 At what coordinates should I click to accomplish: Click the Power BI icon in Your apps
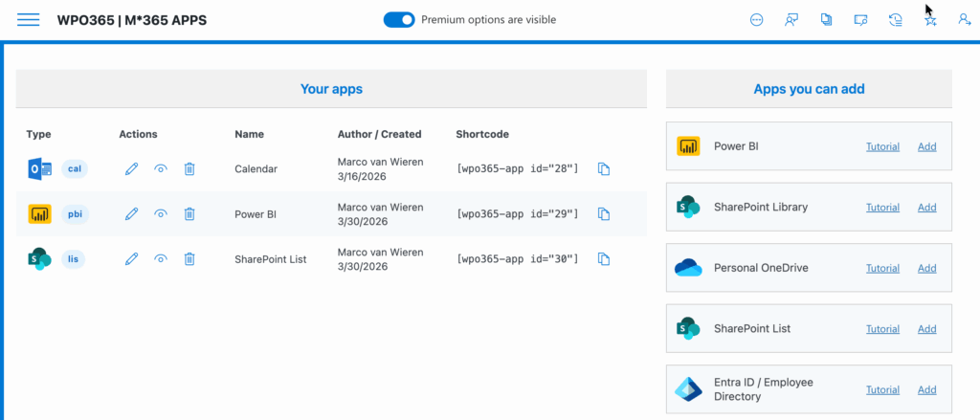(x=39, y=213)
